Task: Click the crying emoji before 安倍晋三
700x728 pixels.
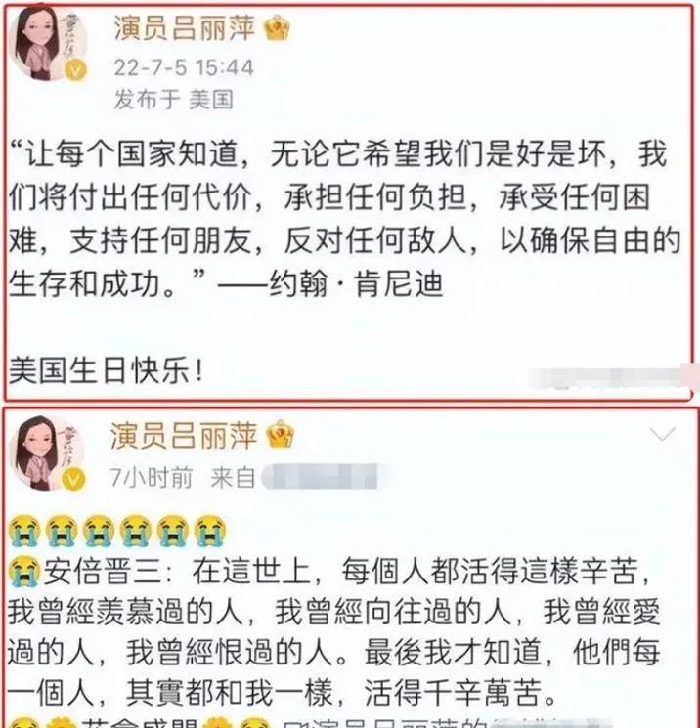Action: (x=24, y=572)
